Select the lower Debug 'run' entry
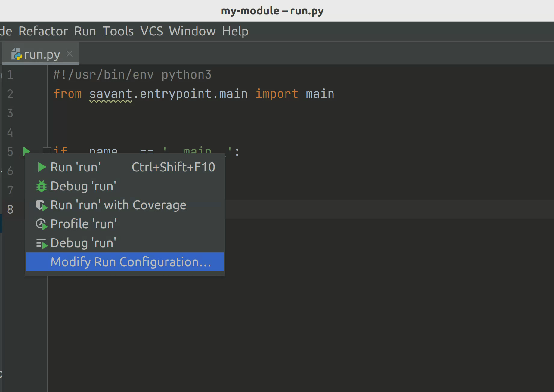554x392 pixels. [125, 243]
